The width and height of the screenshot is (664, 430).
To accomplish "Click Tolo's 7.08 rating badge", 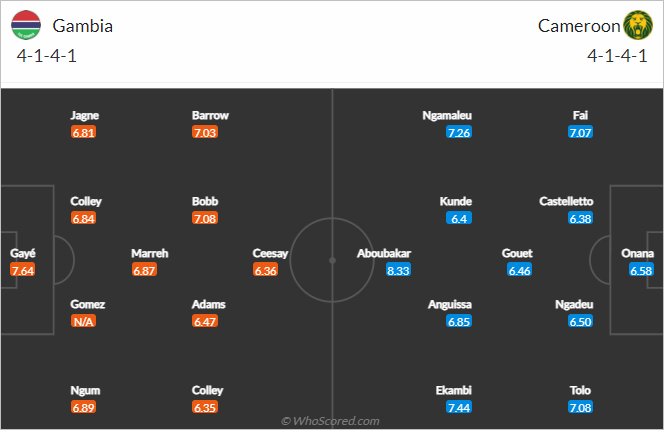I will tap(580, 407).
